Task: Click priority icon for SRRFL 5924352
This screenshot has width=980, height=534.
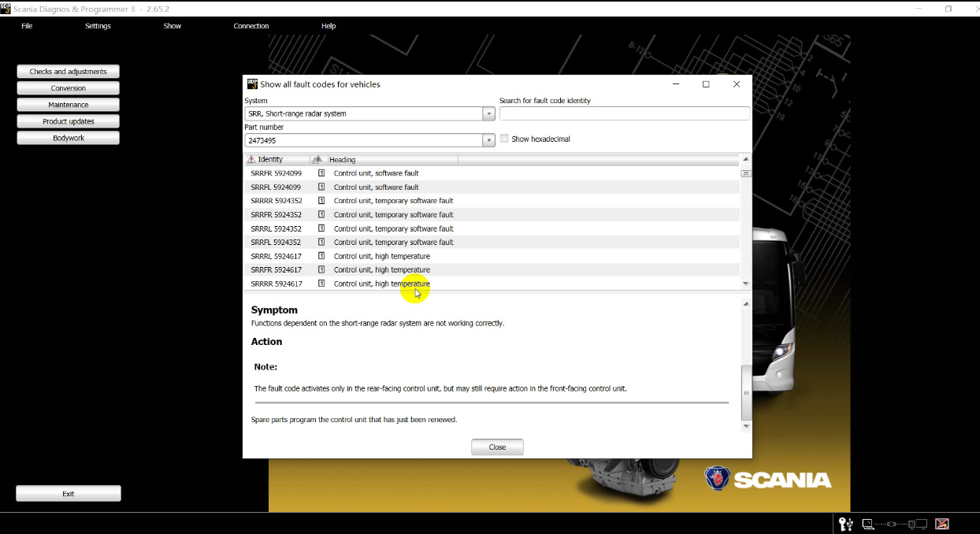Action: 321,243
